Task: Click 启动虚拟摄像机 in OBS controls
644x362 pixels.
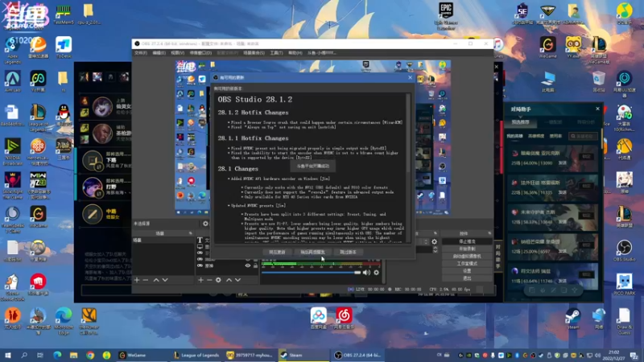Action: point(467,256)
